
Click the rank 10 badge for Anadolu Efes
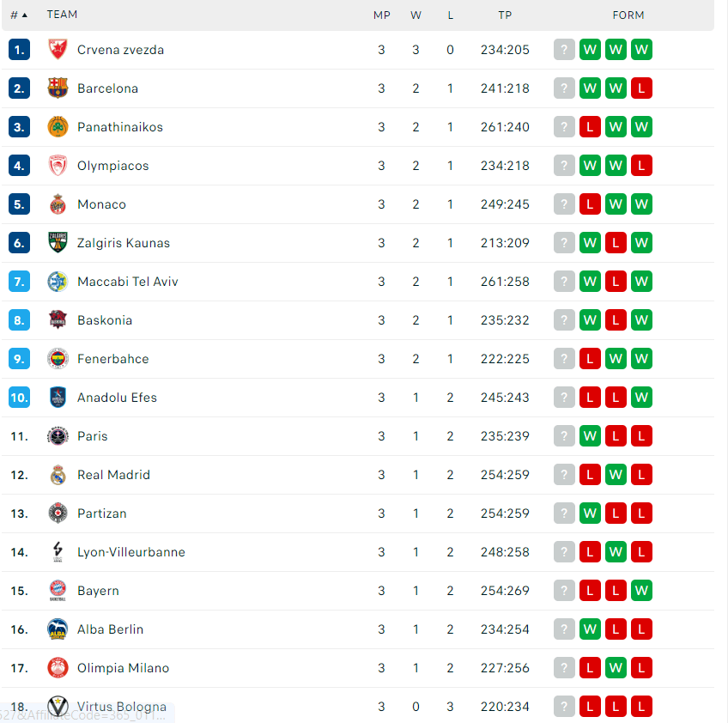pos(20,398)
